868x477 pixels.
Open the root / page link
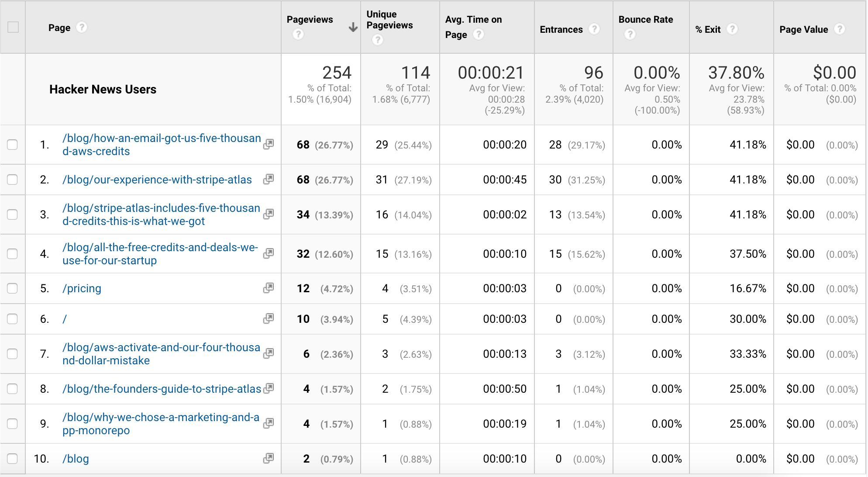click(x=65, y=319)
